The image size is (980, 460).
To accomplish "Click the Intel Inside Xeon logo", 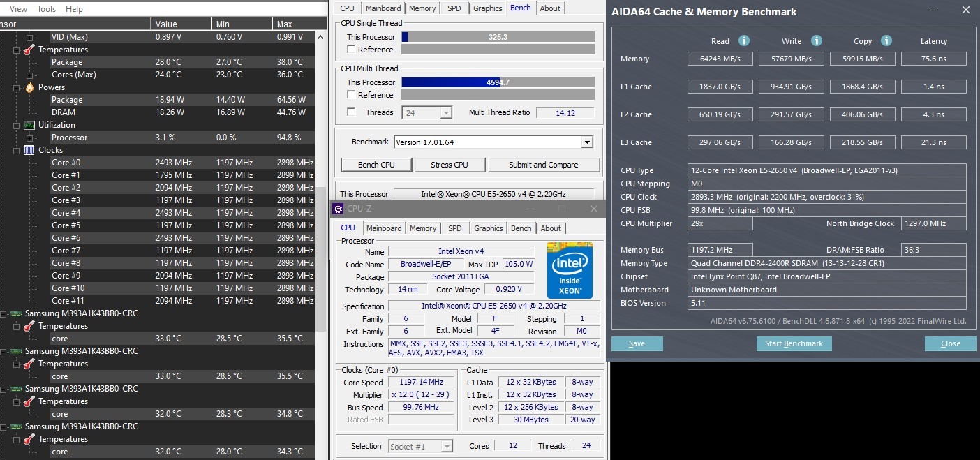I will tap(570, 271).
